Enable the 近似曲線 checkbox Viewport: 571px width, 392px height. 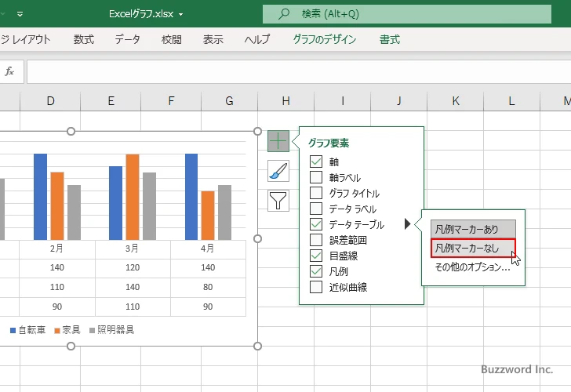[x=316, y=287]
